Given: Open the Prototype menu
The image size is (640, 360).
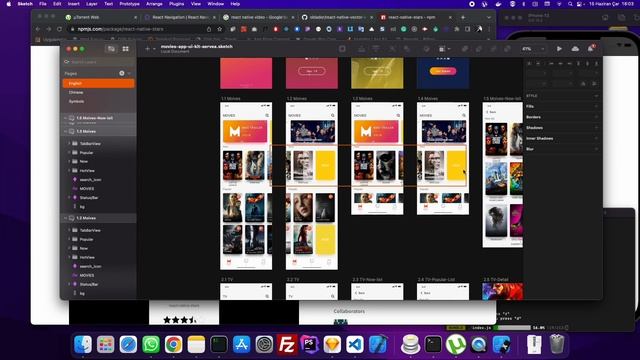Looking at the screenshot, I should (x=129, y=4).
